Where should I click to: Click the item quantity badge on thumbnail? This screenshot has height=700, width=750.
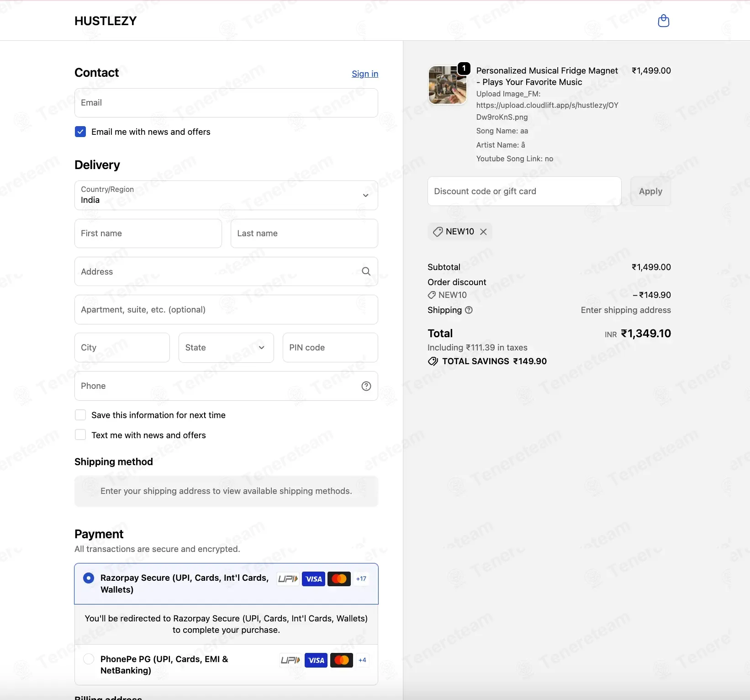click(x=464, y=69)
